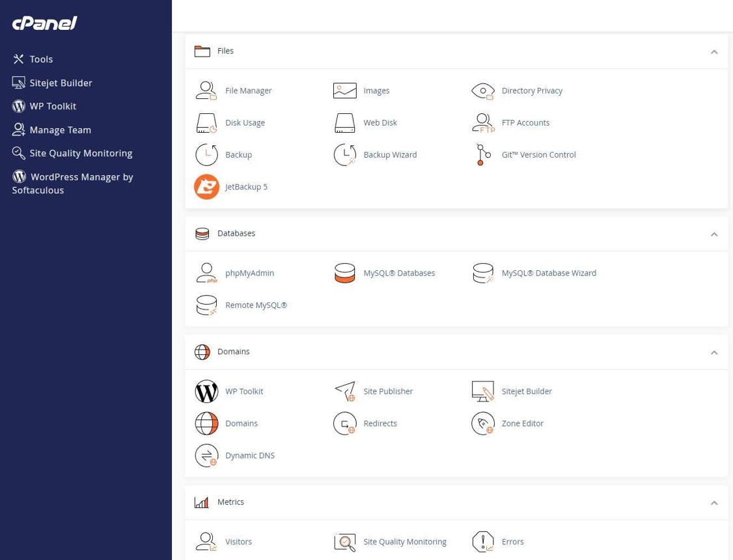
Task: Click the Domains globe icon
Action: point(206,423)
